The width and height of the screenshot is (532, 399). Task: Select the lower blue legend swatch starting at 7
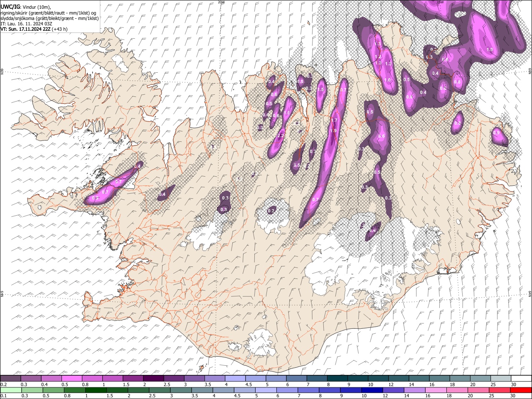[x=308, y=390]
